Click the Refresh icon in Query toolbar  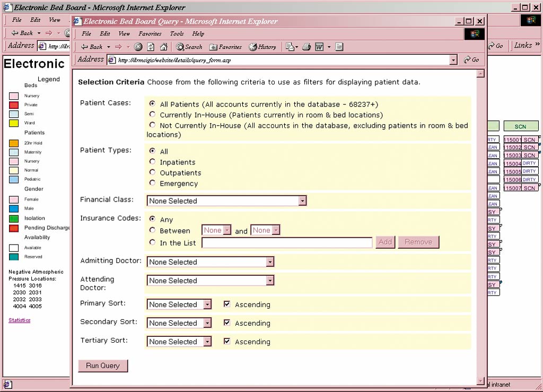coord(151,47)
